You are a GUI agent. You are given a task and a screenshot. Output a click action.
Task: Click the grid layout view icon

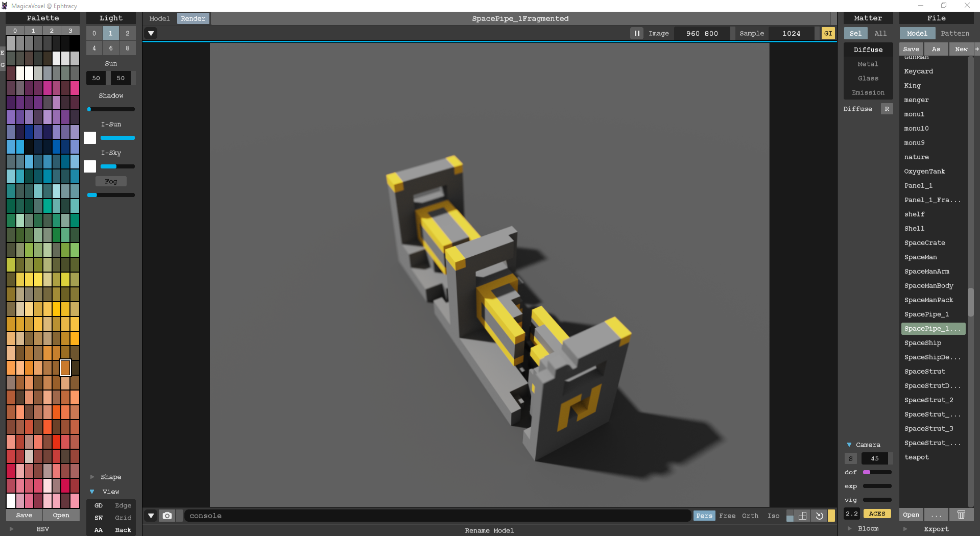pyautogui.click(x=802, y=516)
